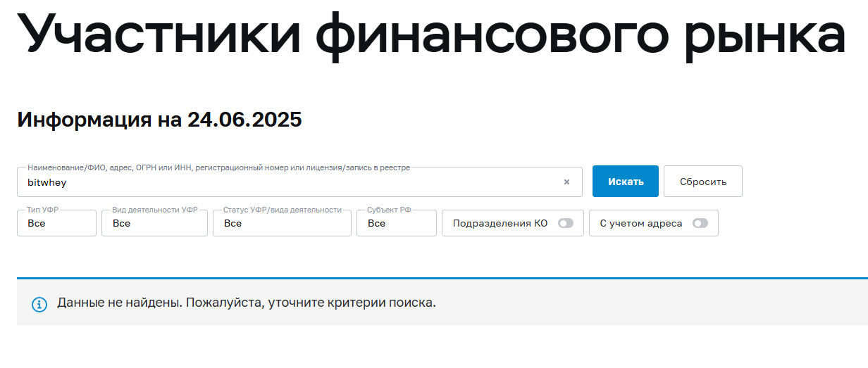Click the blue info circle icon
Screen dimensions: 868x368
pyautogui.click(x=39, y=305)
